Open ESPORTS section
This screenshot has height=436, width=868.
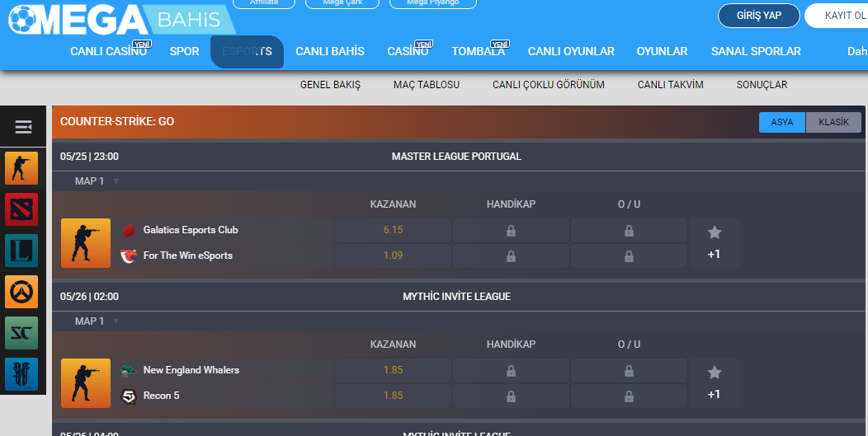click(247, 51)
